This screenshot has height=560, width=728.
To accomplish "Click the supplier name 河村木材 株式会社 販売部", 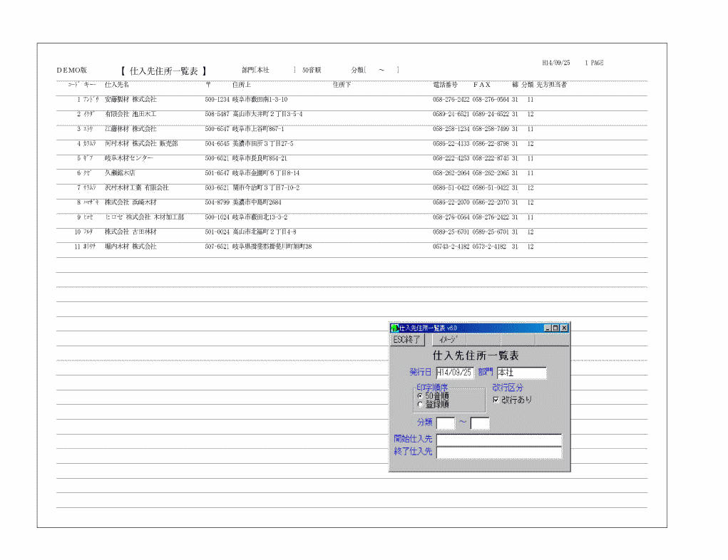I will (142, 143).
